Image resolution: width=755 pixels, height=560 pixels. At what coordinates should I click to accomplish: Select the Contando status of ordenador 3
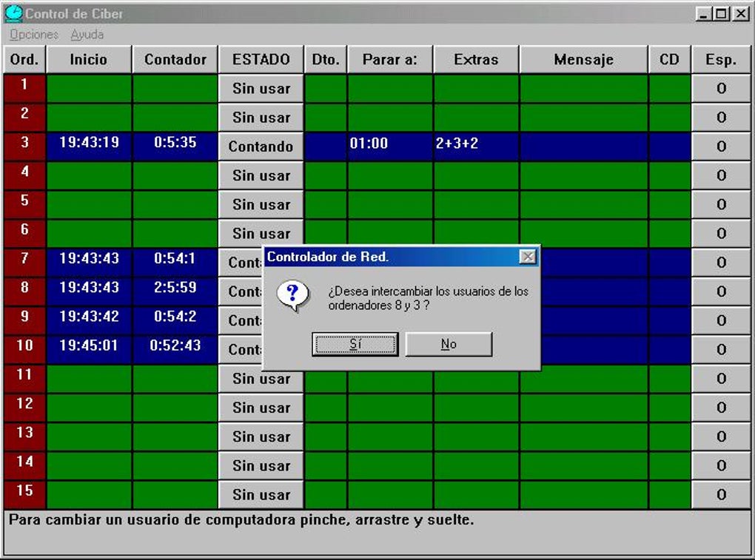click(261, 146)
